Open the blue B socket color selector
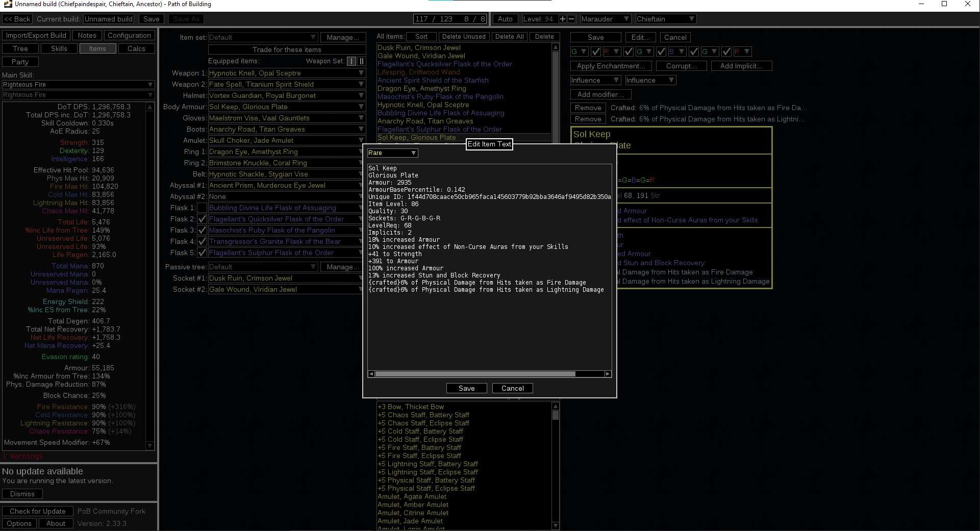Image resolution: width=980 pixels, height=531 pixels. [x=676, y=52]
